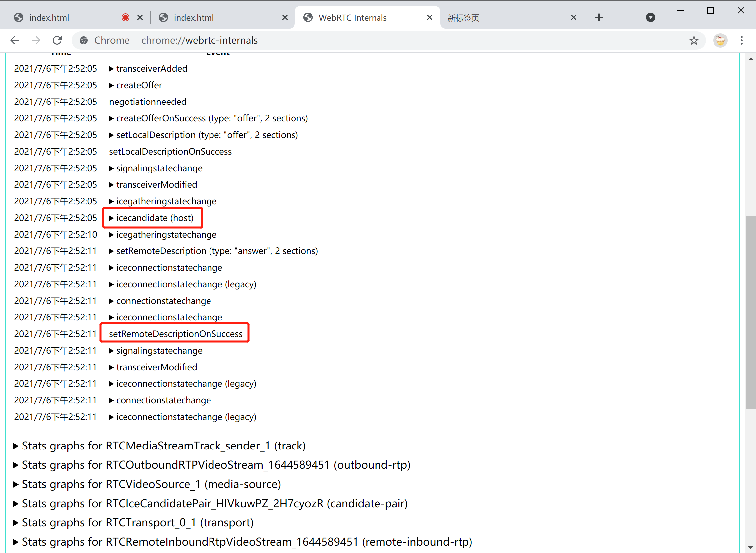Image resolution: width=756 pixels, height=553 pixels.
Task: Click the browser back arrow
Action: click(14, 40)
